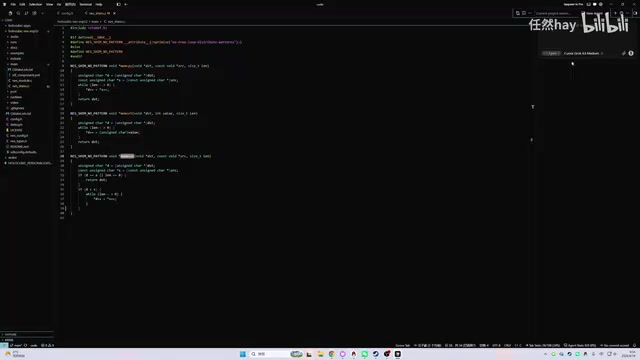Open the Search view icon
The width and height of the screenshot is (640, 360).
[18, 13]
